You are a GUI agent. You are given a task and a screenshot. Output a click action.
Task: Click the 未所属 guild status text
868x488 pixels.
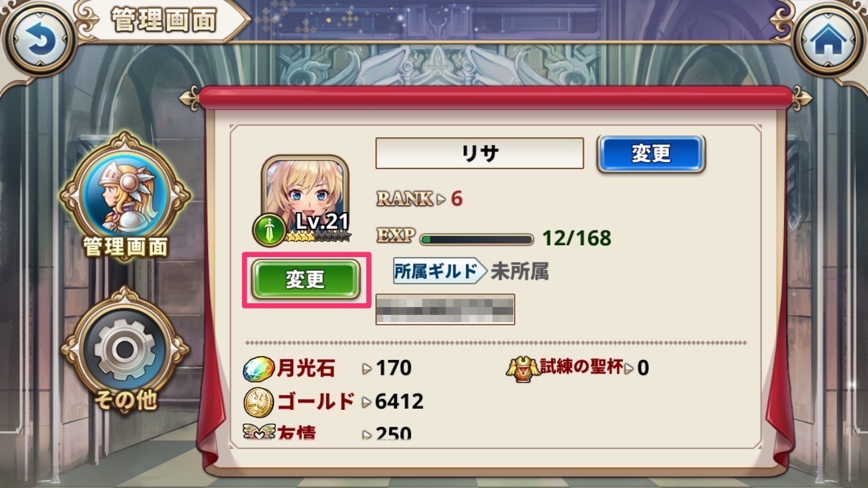(x=519, y=271)
